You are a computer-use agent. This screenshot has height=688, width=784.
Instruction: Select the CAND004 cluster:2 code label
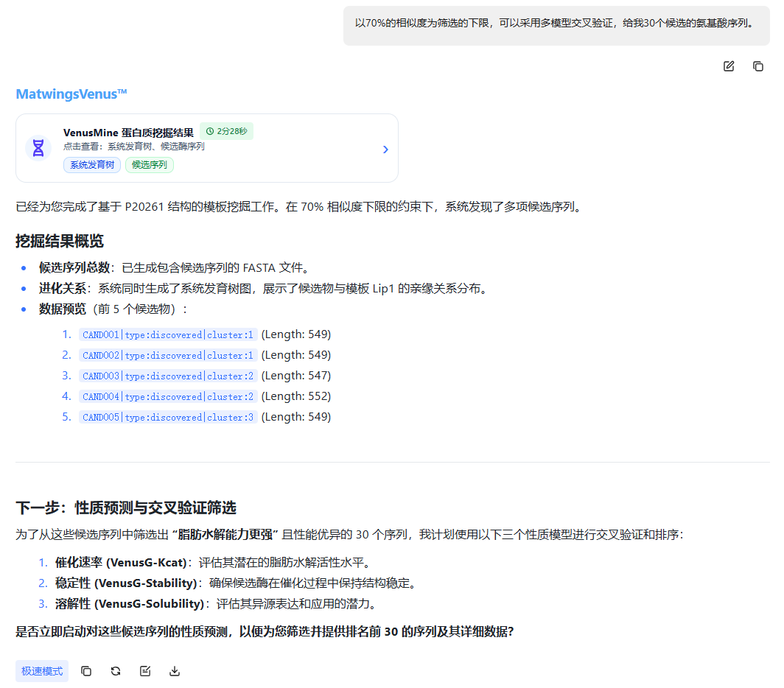(x=168, y=396)
